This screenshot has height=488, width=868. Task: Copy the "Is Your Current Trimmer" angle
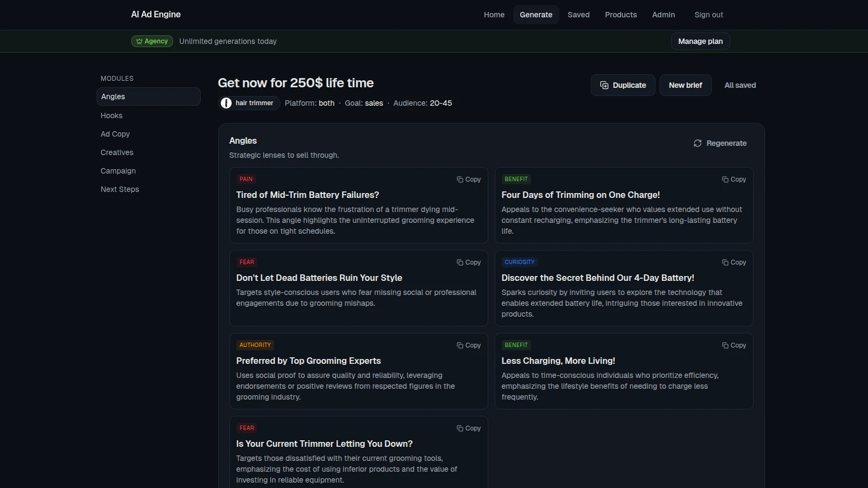[469, 428]
